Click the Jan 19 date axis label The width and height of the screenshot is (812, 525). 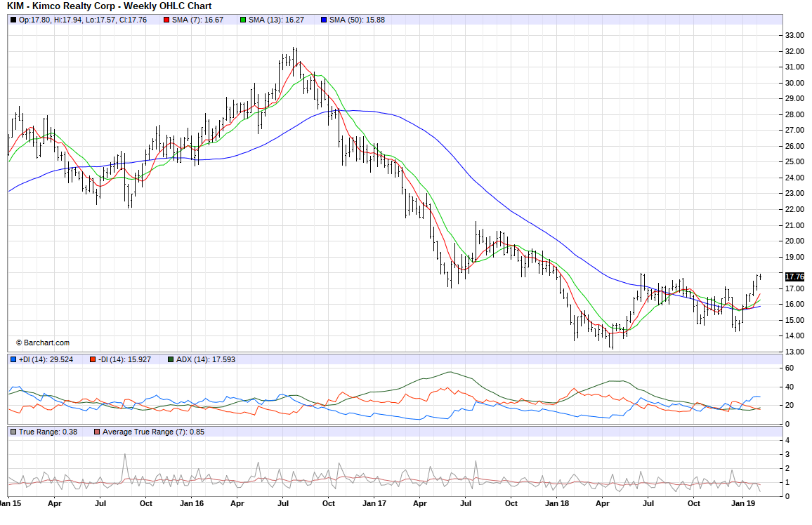pyautogui.click(x=742, y=503)
